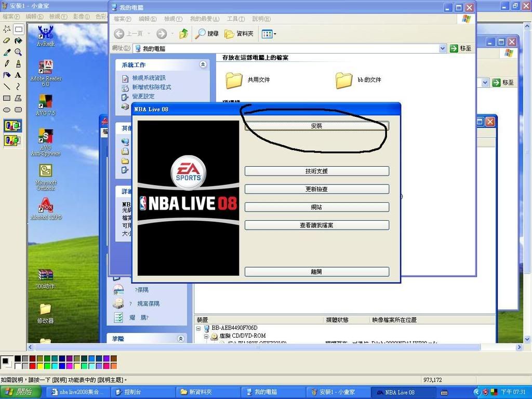Click the Adobe Reader 6.0 desktop icon
The image size is (532, 399).
[46, 73]
